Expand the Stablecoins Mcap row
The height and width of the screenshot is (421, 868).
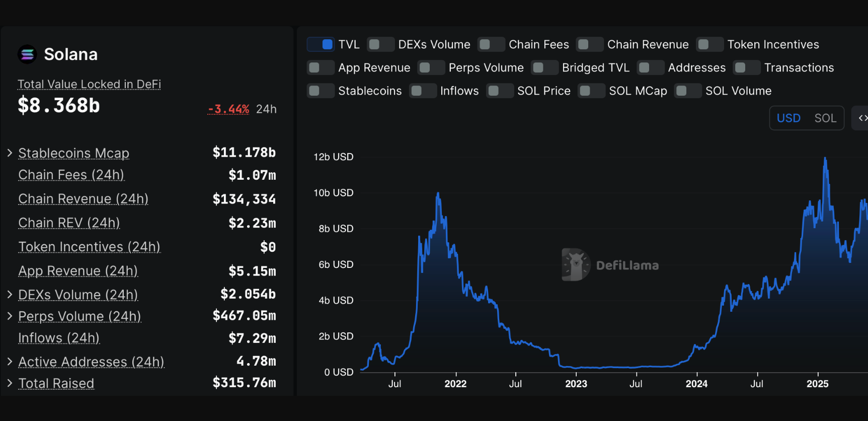coord(10,153)
